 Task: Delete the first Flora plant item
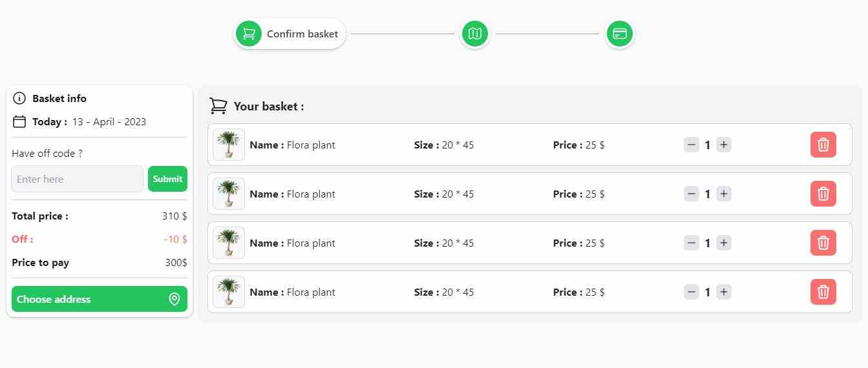(823, 145)
